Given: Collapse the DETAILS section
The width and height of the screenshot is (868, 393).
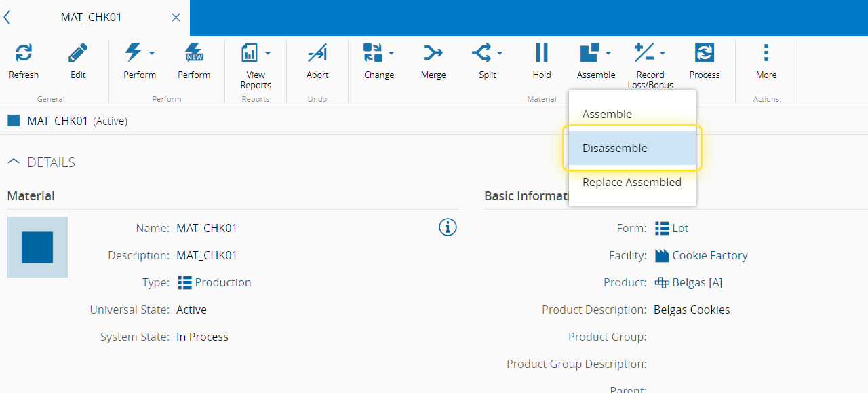Looking at the screenshot, I should tap(13, 162).
